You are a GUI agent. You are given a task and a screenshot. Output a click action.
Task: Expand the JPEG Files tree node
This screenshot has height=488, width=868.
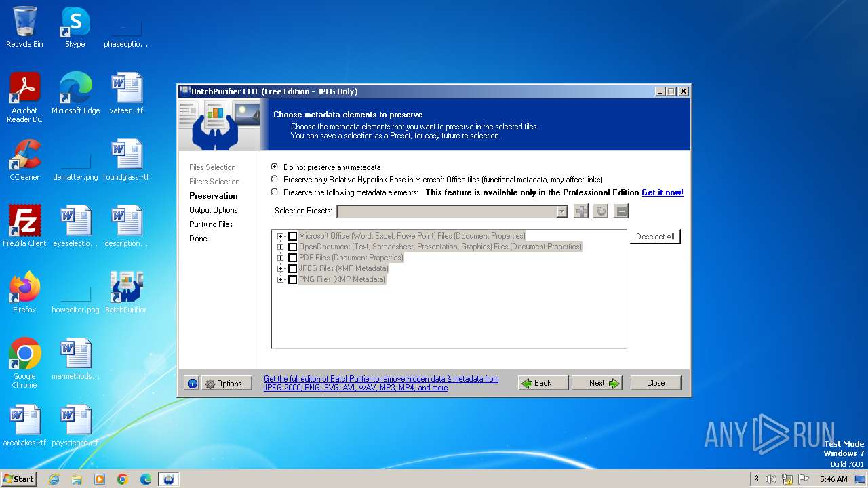(281, 268)
